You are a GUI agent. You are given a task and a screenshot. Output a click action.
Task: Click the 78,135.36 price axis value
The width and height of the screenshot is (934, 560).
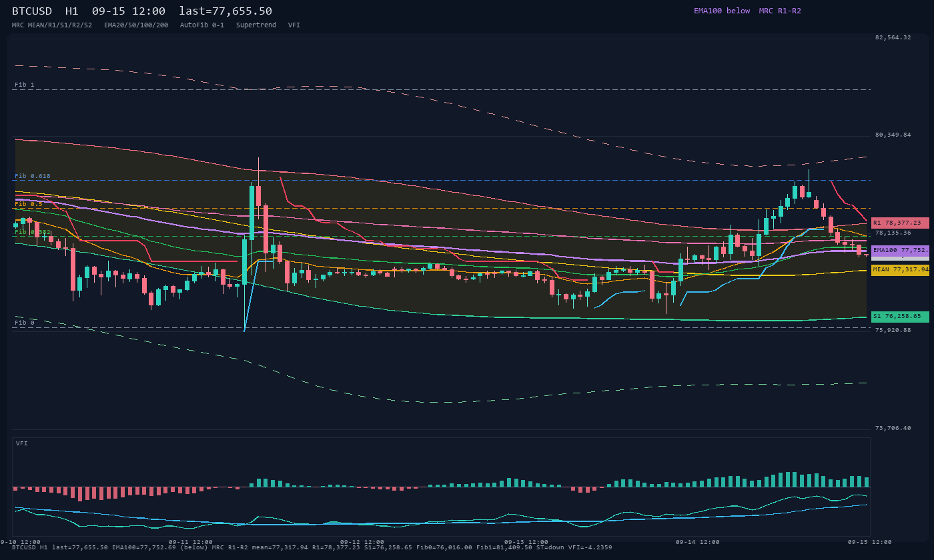coord(893,233)
